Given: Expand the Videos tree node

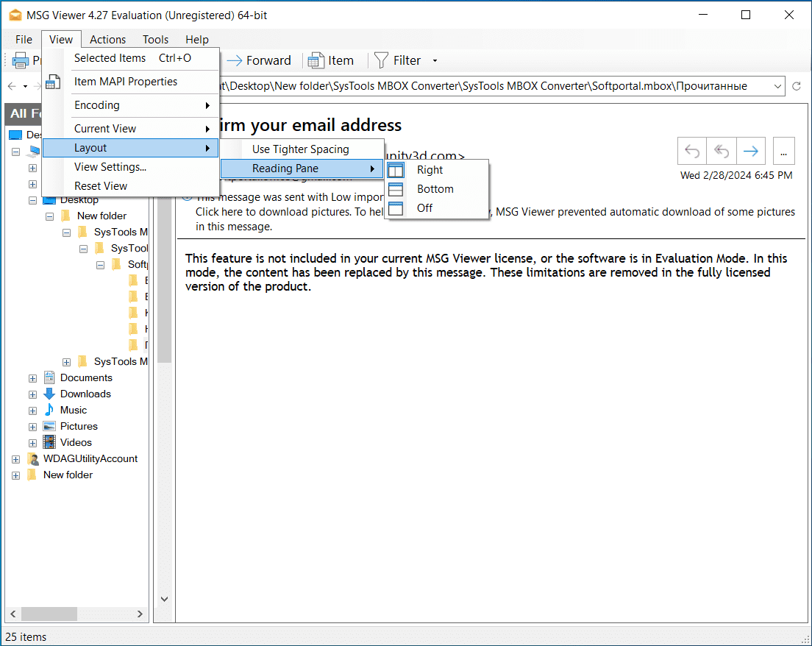Looking at the screenshot, I should pos(32,444).
